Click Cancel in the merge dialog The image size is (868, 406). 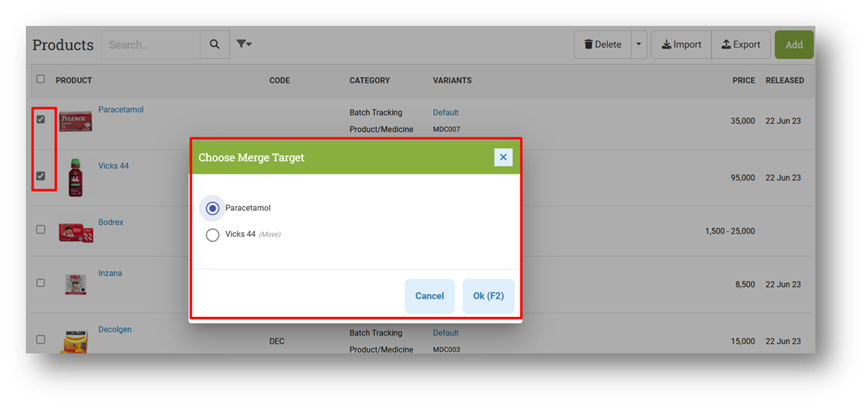(430, 296)
